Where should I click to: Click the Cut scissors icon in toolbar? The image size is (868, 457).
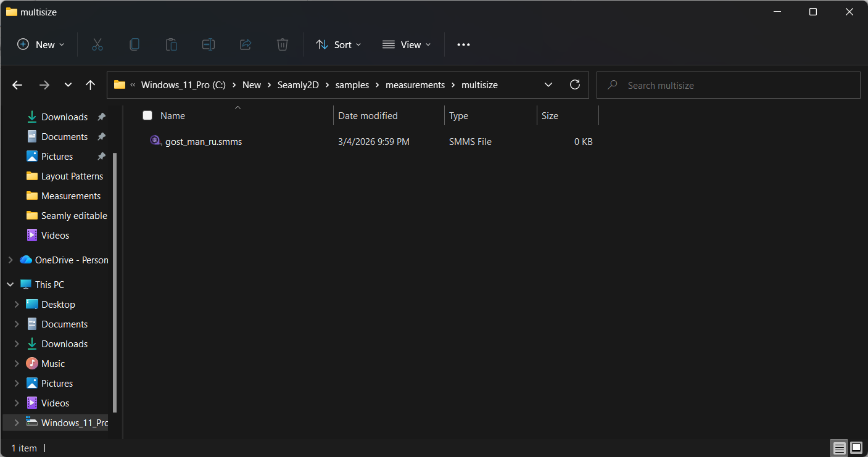click(97, 44)
